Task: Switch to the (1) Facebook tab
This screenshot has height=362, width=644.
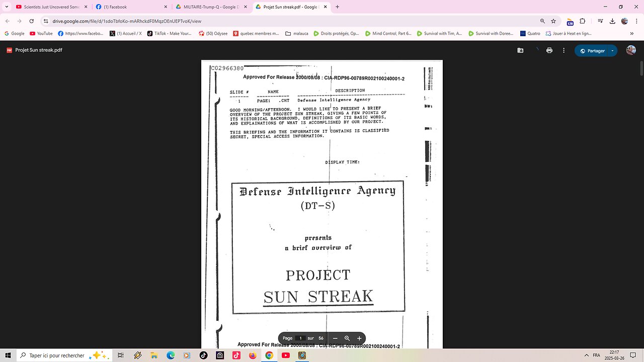Action: tap(131, 7)
